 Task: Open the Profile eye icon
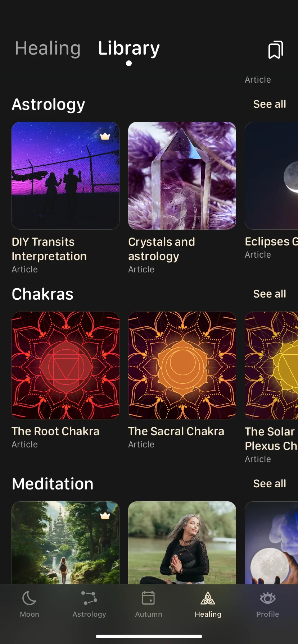click(267, 598)
